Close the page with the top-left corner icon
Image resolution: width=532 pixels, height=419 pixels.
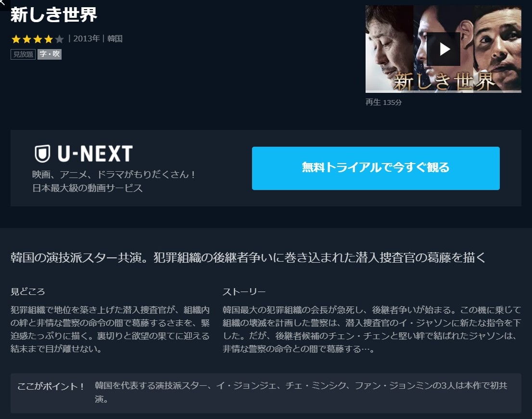tap(3, 3)
